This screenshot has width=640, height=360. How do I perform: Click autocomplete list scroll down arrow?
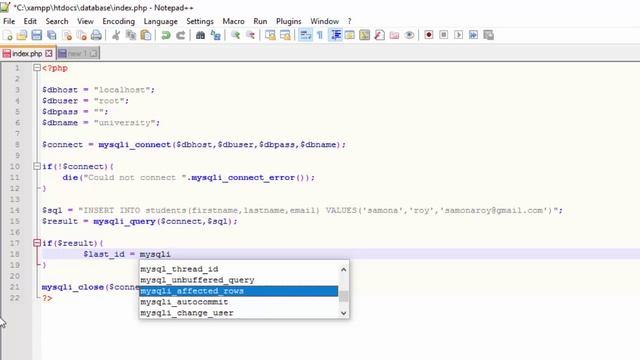point(344,313)
